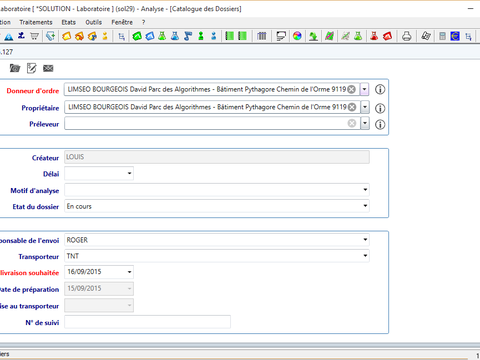
Task: Click the tilted papers icon after the printer
Action: click(426, 36)
